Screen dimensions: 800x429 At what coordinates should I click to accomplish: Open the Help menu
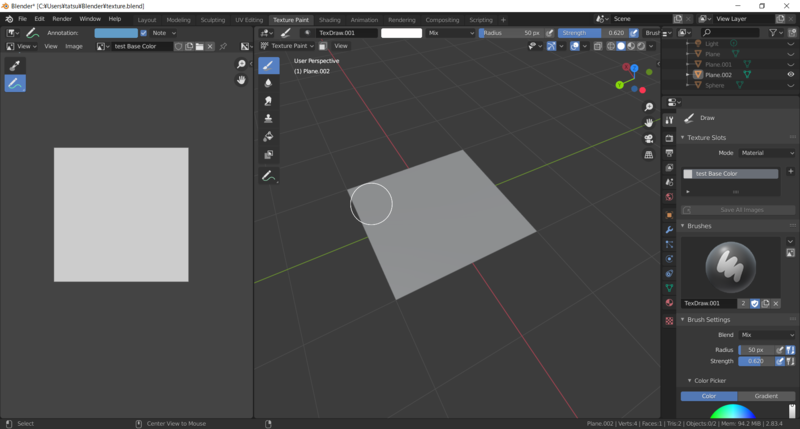click(115, 19)
